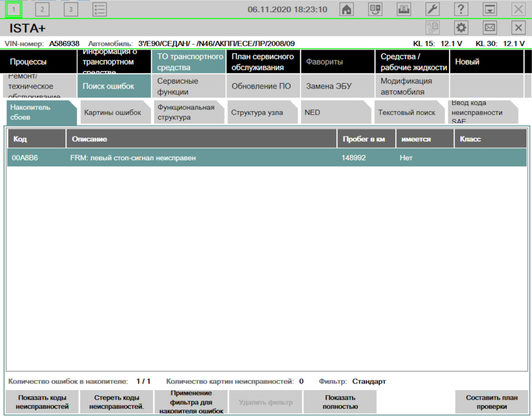Viewport: 532px width, 417px height.
Task: Click the KL 15 voltage reading
Action: pos(438,43)
